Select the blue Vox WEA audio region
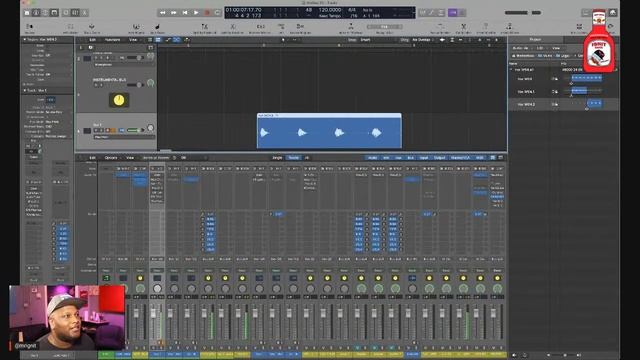The image size is (640, 360). click(x=329, y=131)
